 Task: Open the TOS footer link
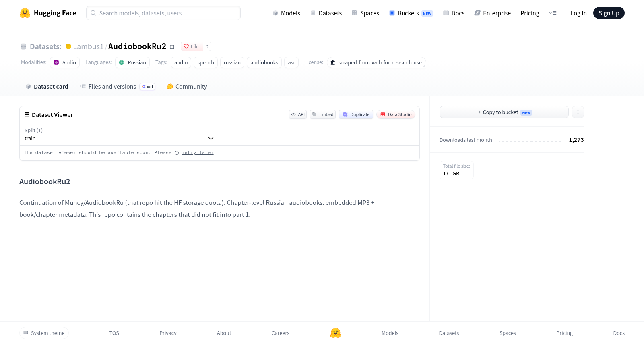coord(114,333)
